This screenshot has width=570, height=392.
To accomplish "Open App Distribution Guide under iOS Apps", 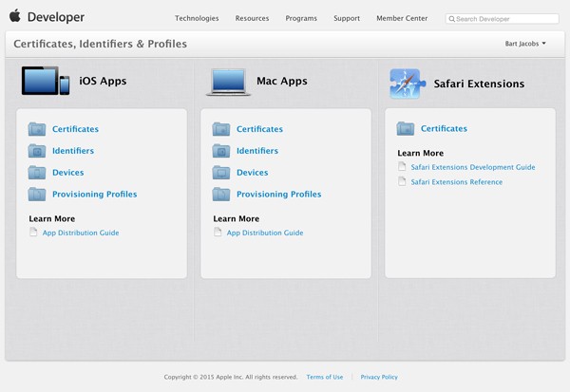I will (x=81, y=233).
